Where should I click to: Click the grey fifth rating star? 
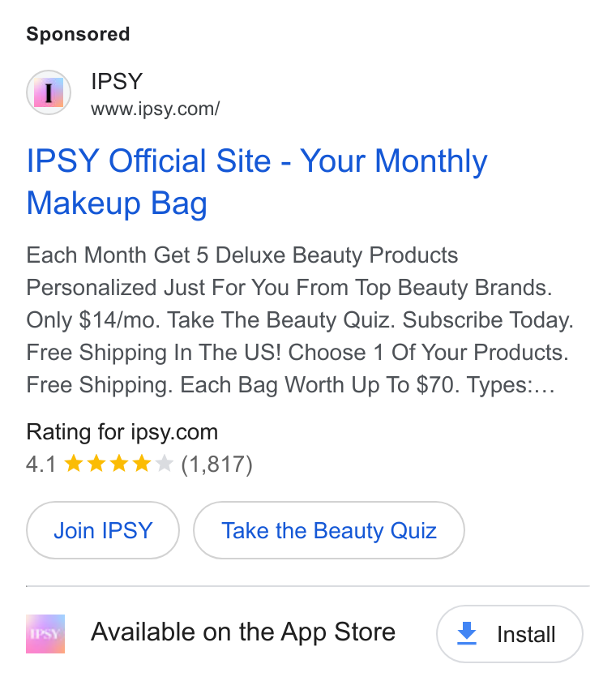pyautogui.click(x=164, y=464)
